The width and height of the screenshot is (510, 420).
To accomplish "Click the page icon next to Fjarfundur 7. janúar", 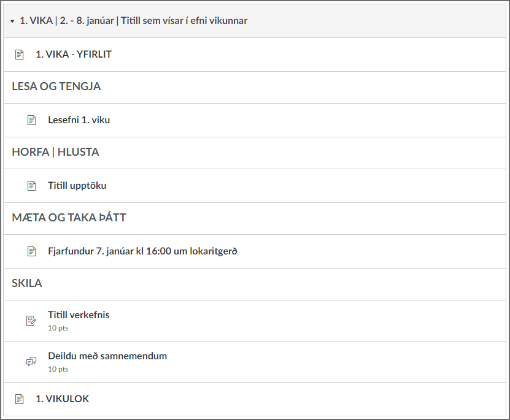I will pyautogui.click(x=32, y=251).
